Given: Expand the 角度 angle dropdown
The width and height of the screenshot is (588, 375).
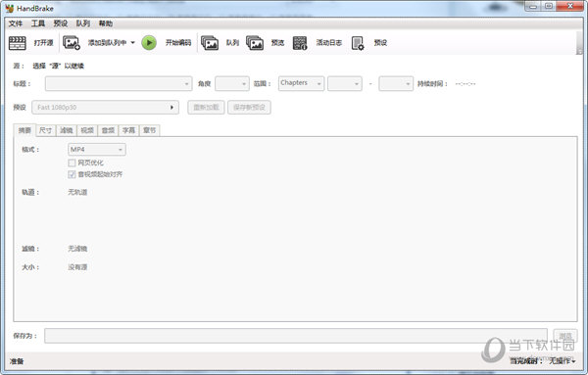Looking at the screenshot, I should 232,83.
